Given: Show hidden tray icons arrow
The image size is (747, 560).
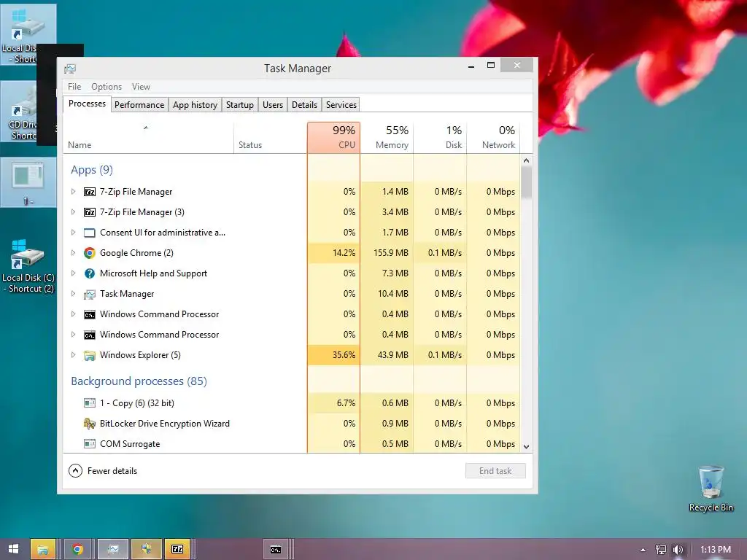Looking at the screenshot, I should click(x=643, y=550).
